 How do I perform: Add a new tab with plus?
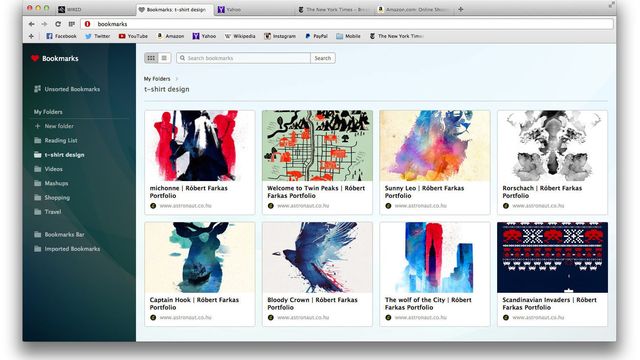tap(460, 9)
